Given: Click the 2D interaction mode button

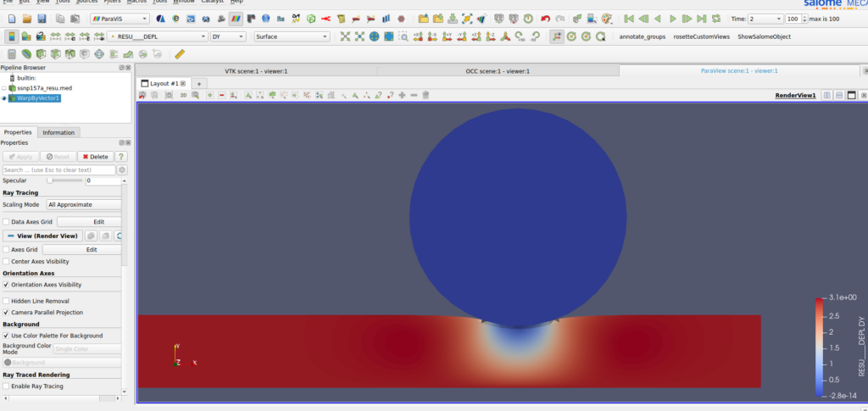Looking at the screenshot, I should click(x=182, y=95).
